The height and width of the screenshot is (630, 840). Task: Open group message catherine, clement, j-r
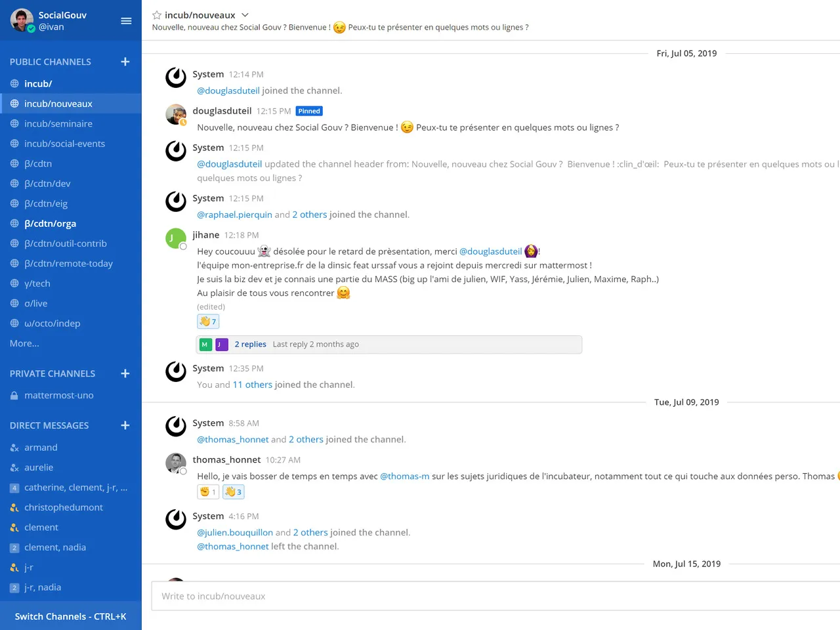point(71,488)
